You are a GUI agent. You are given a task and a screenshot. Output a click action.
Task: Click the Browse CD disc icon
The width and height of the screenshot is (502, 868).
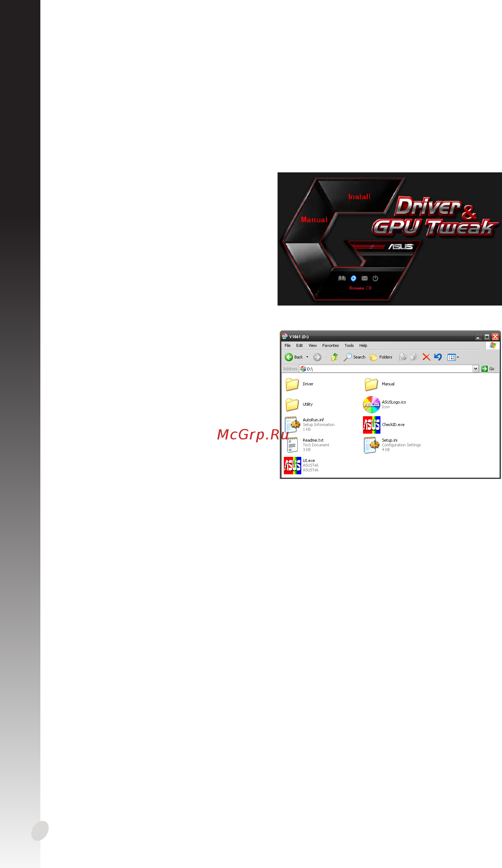coord(354,278)
